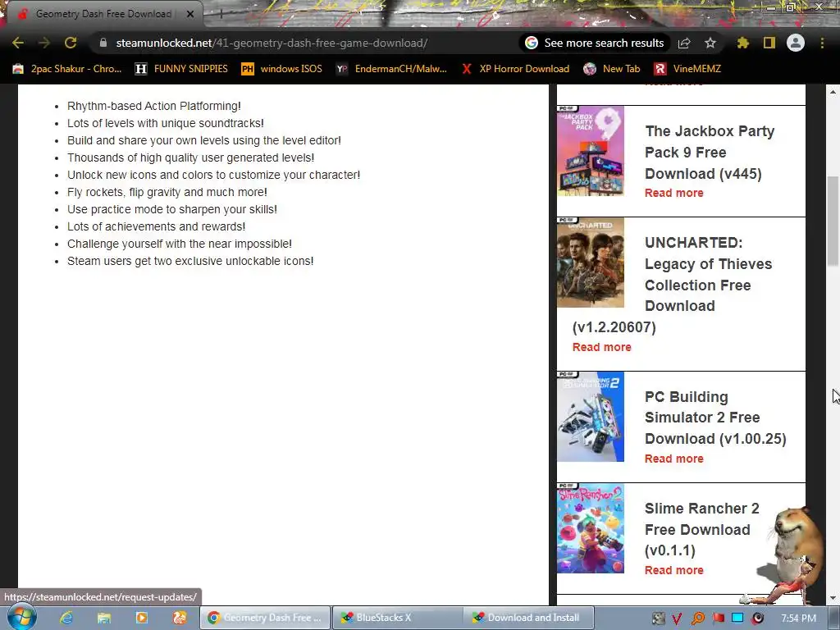Viewport: 840px width, 630px height.
Task: Click 'Challenge yourself with the near impossible!'
Action: [180, 244]
